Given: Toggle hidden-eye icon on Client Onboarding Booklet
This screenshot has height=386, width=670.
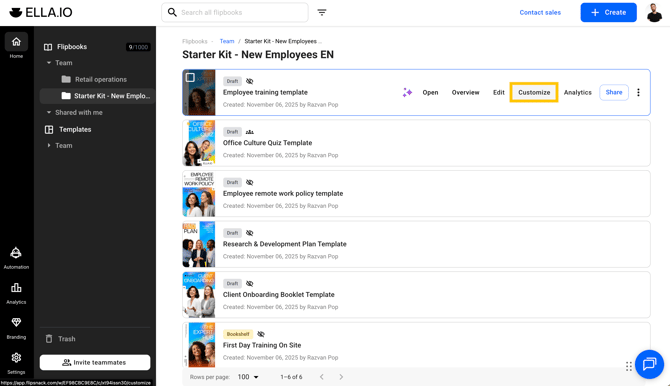Looking at the screenshot, I should 250,284.
